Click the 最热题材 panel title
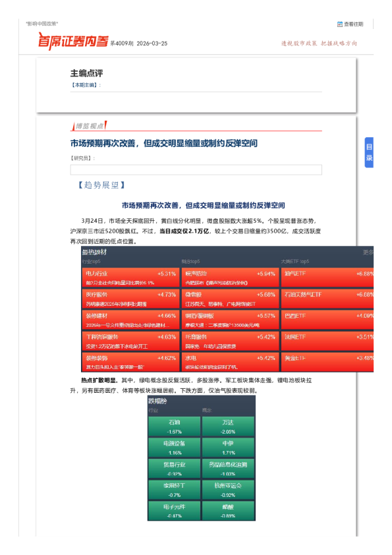392x555 pixels. 94,252
